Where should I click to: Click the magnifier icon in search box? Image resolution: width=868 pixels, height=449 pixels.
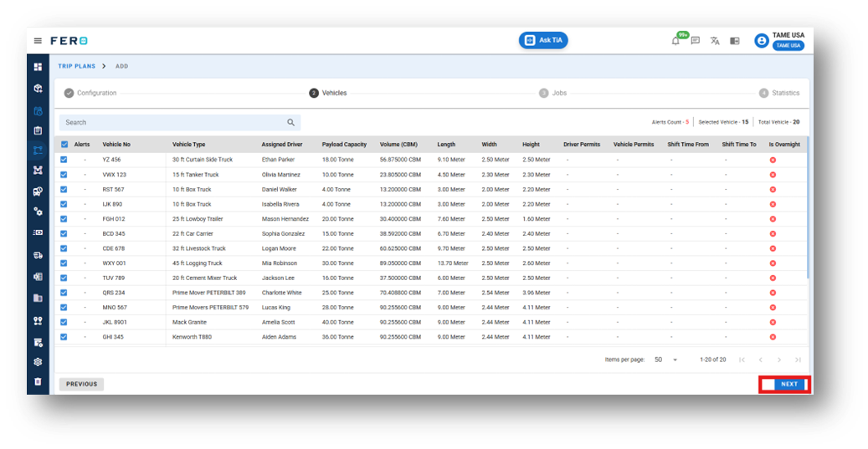coord(290,122)
